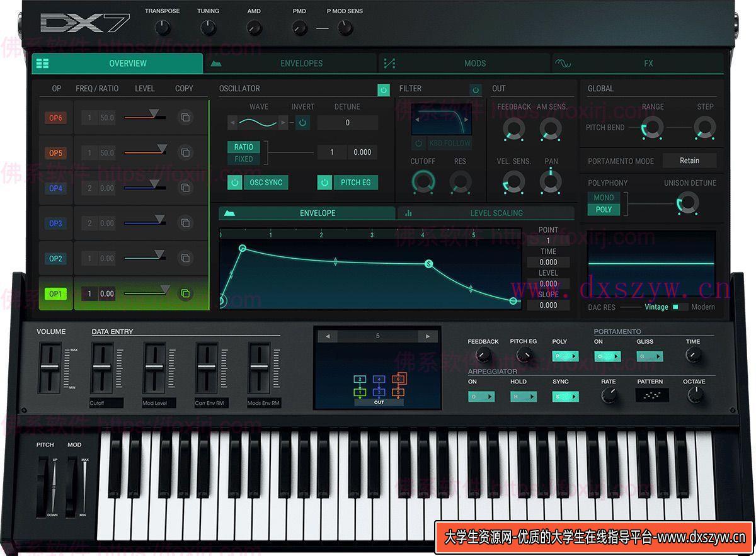Click the VEL. SENS. knob
756x556 pixels.
tap(513, 183)
